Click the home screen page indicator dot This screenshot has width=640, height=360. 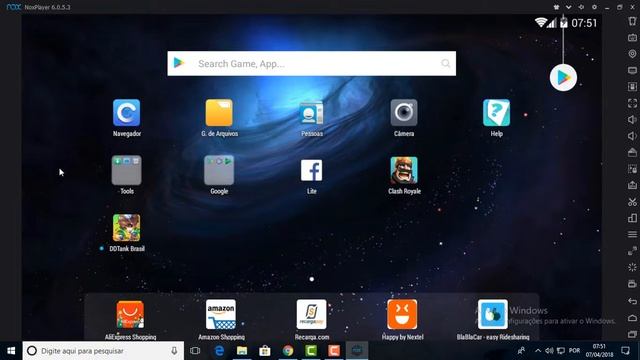point(311,279)
